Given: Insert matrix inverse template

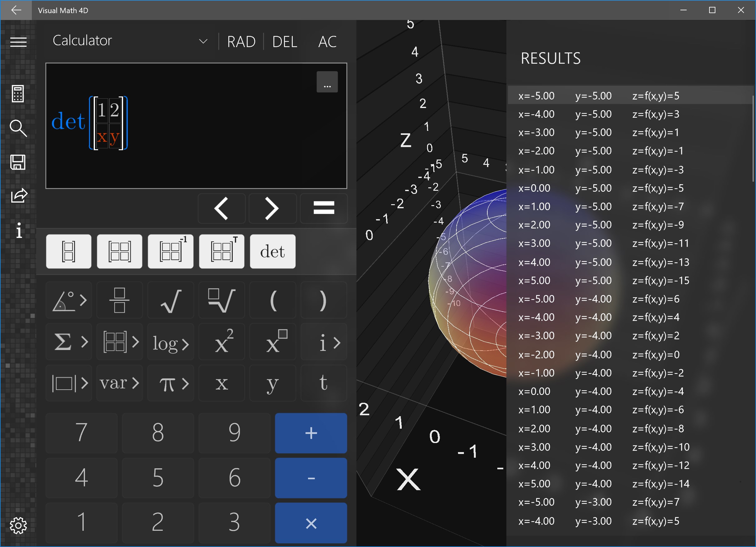Looking at the screenshot, I should (x=170, y=252).
